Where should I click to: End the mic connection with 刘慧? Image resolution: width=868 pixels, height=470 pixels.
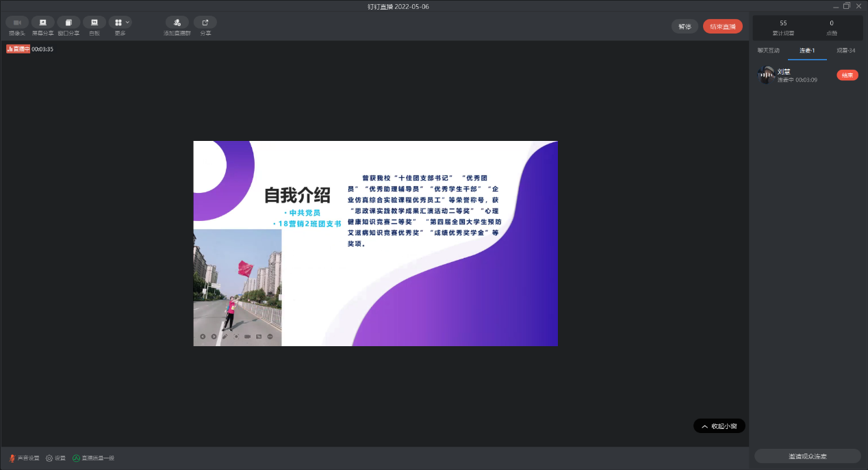point(847,75)
